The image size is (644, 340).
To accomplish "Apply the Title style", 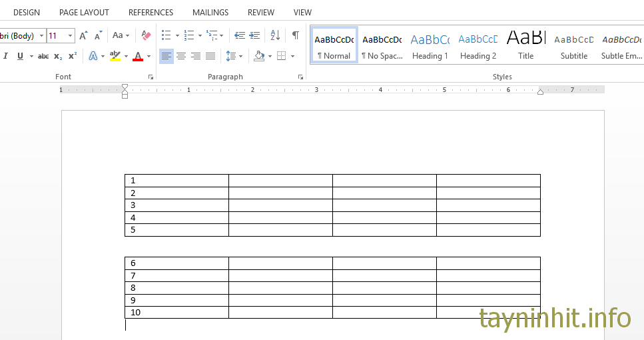I will (526, 45).
